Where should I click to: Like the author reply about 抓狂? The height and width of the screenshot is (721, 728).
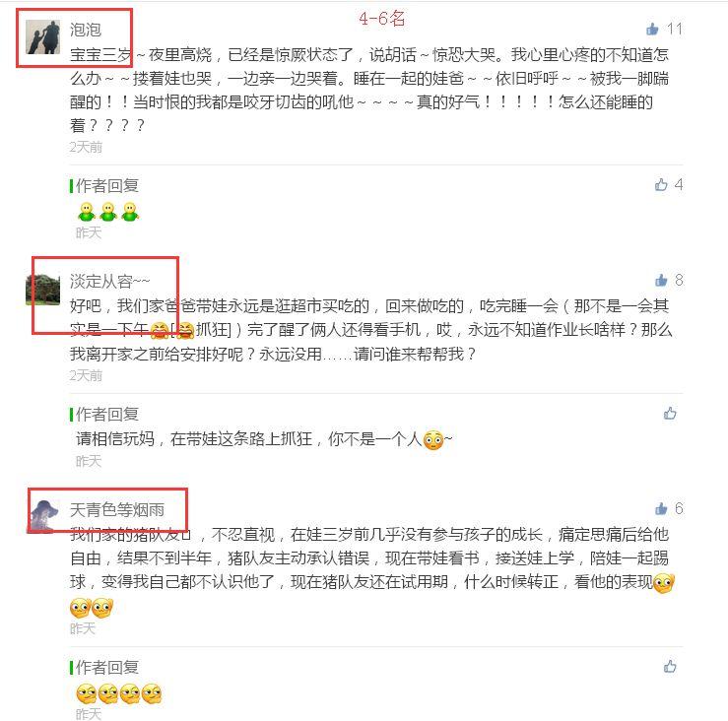pos(670,413)
